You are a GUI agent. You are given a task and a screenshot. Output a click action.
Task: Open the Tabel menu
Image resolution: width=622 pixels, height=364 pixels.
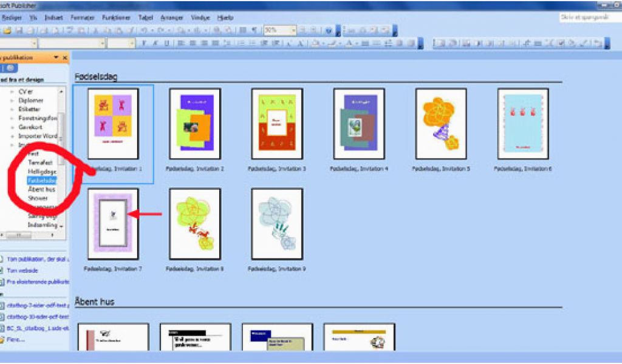[x=146, y=18]
